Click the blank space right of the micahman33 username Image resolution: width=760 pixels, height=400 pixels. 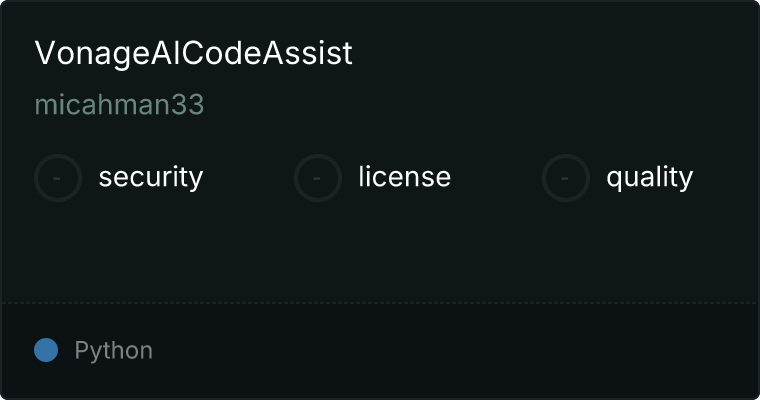coord(480,104)
